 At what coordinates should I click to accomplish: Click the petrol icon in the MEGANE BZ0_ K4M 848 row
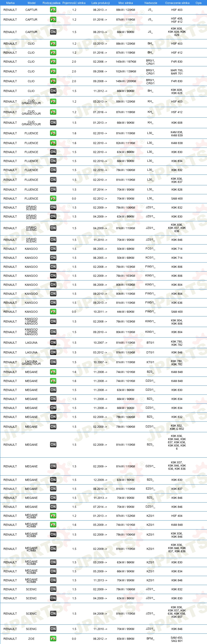[53, 372]
